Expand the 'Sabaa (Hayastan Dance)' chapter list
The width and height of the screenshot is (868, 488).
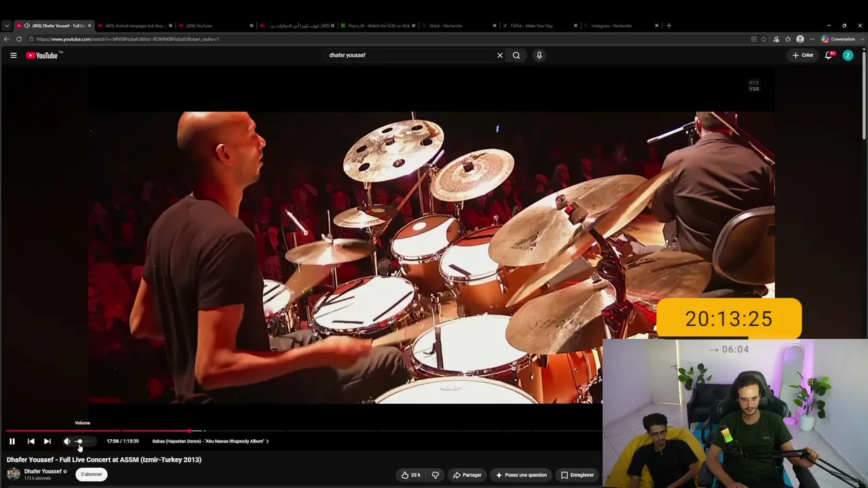pos(210,441)
